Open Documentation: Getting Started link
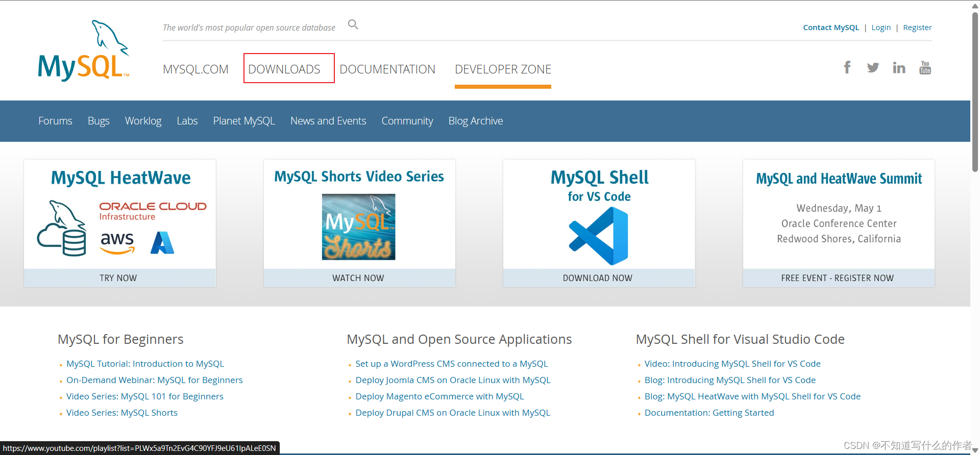Image resolution: width=980 pixels, height=455 pixels. pos(709,413)
